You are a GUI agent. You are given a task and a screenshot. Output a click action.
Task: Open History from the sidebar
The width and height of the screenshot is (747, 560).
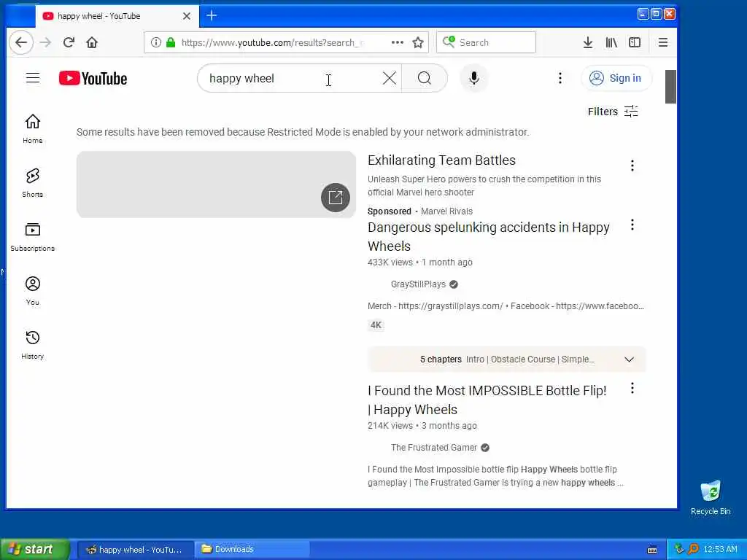(x=32, y=345)
